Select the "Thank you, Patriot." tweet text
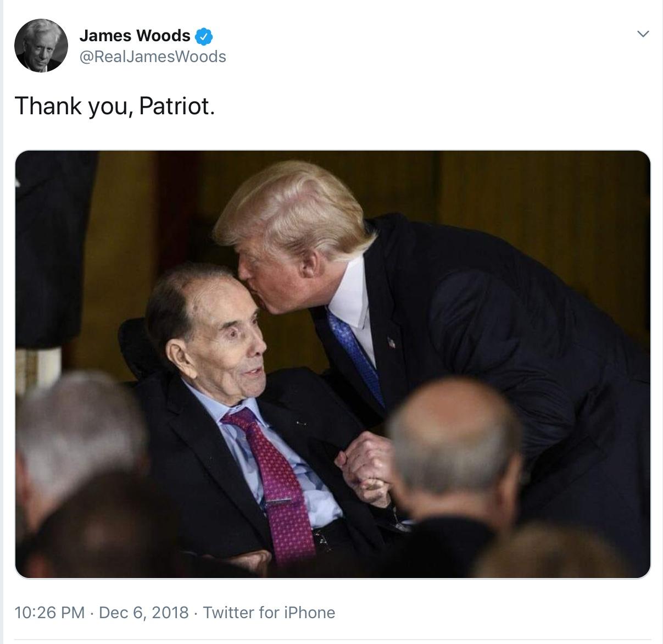 114,106
